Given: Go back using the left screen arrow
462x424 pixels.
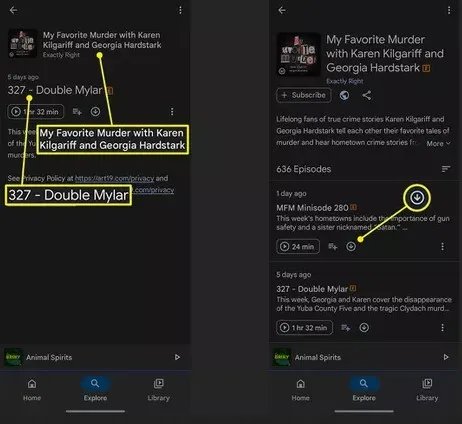Looking at the screenshot, I should tap(13, 10).
